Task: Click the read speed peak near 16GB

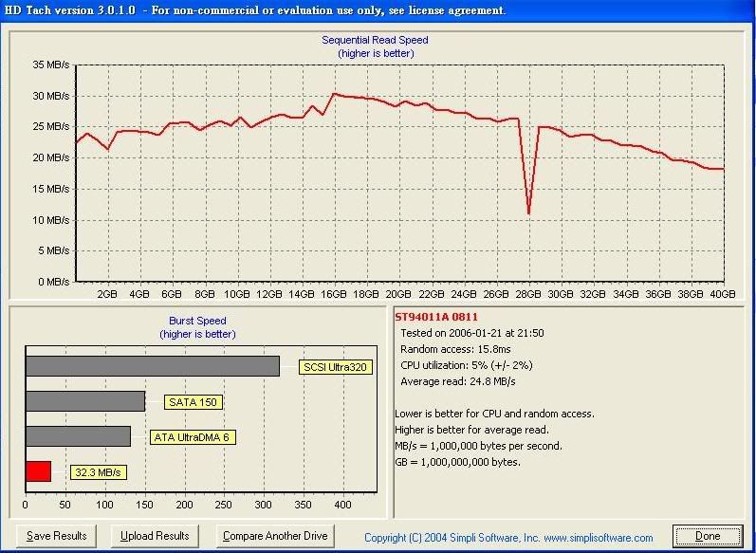Action: click(x=334, y=94)
